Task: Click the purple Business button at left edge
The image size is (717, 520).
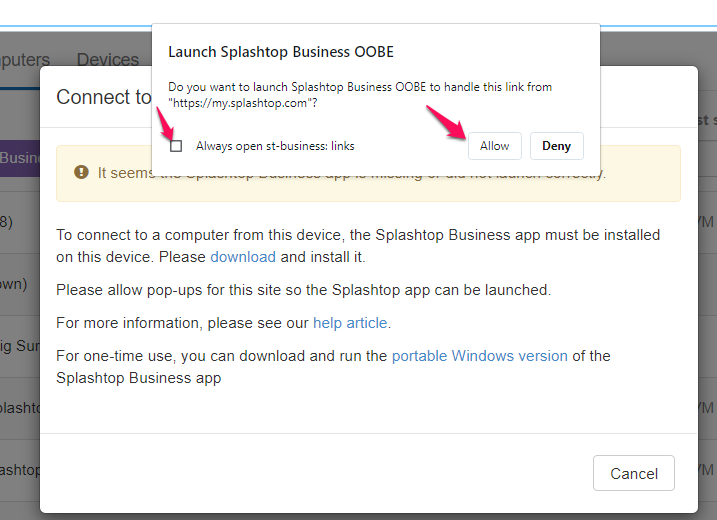Action: 20,158
